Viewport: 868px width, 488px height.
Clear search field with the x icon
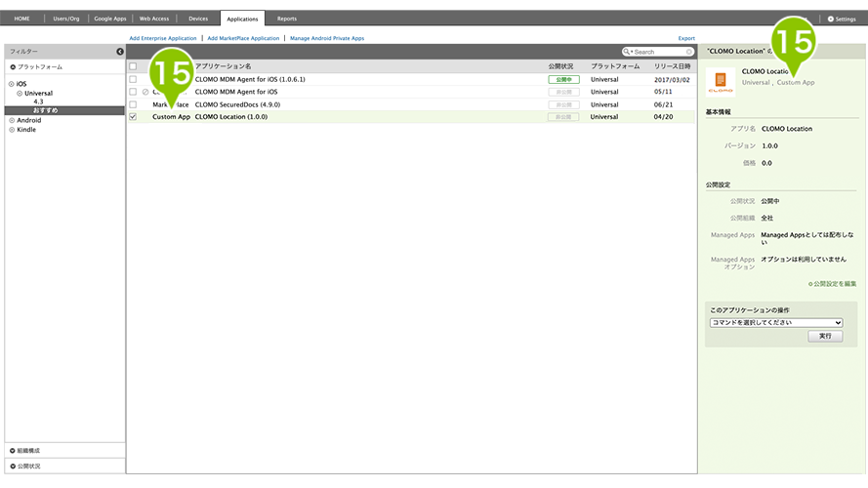coord(688,52)
